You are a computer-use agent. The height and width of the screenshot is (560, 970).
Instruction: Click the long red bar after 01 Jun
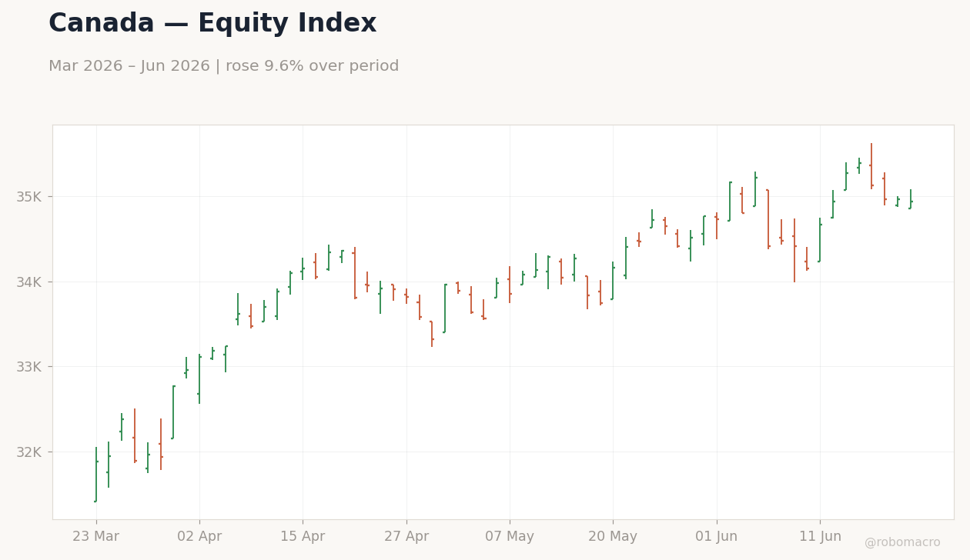(x=768, y=219)
